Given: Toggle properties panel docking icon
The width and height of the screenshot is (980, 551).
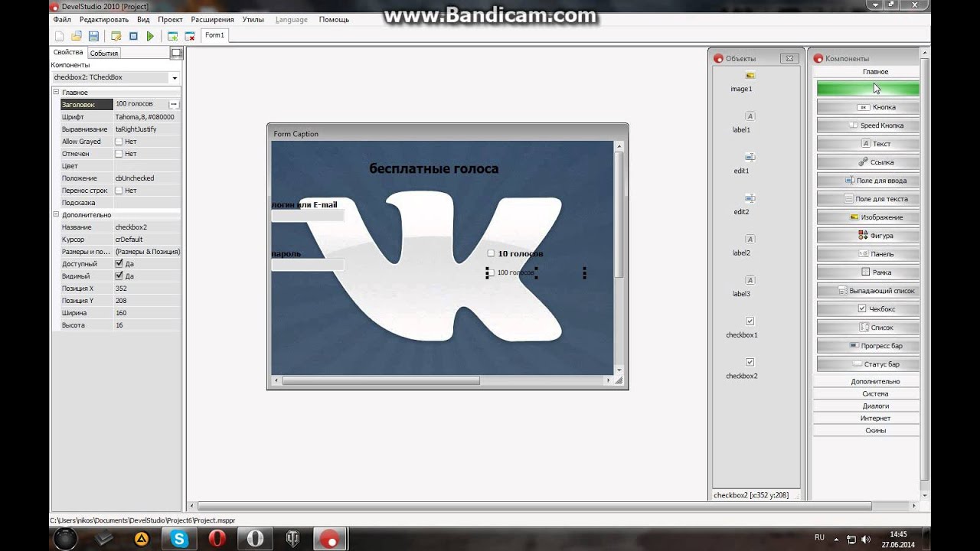Looking at the screenshot, I should pos(176,53).
